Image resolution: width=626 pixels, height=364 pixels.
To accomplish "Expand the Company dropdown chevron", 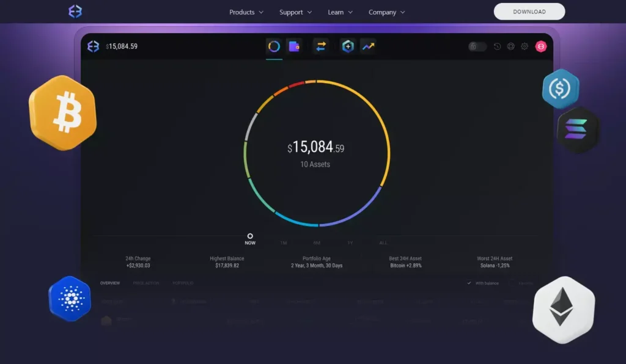I will click(x=402, y=12).
